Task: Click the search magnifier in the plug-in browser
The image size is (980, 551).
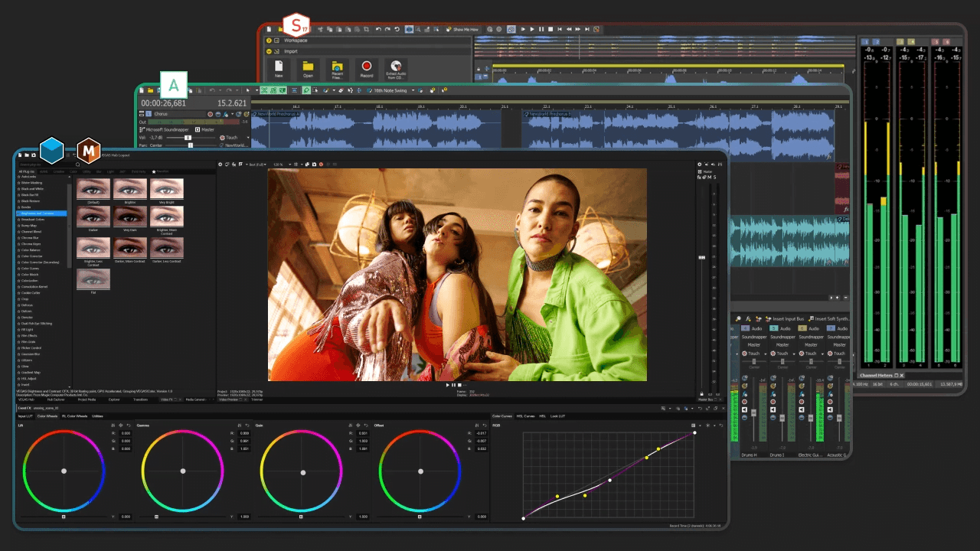Action: pyautogui.click(x=77, y=164)
